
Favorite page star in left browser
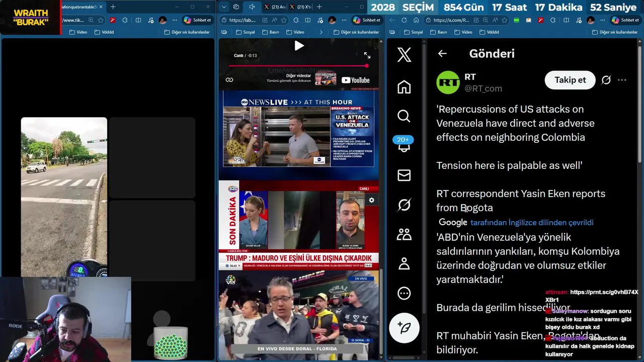tap(101, 20)
